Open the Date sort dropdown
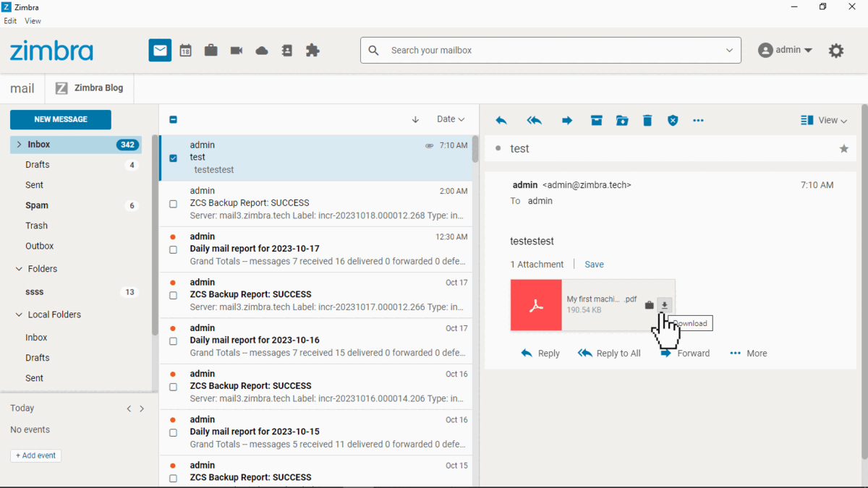Image resolution: width=868 pixels, height=488 pixels. click(450, 119)
